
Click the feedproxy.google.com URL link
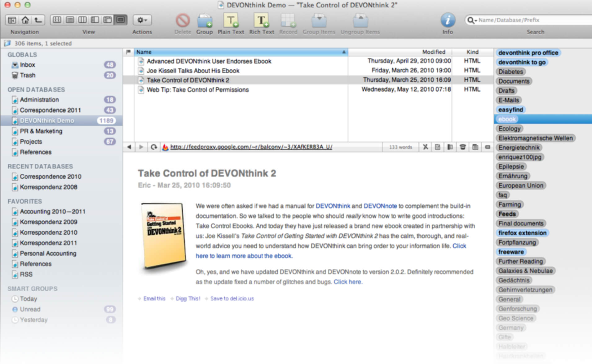(x=251, y=147)
